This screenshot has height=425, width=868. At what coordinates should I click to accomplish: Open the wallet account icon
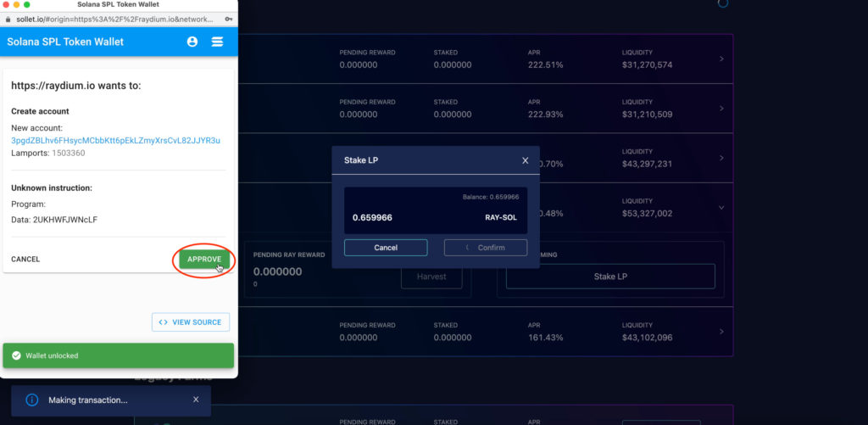192,42
